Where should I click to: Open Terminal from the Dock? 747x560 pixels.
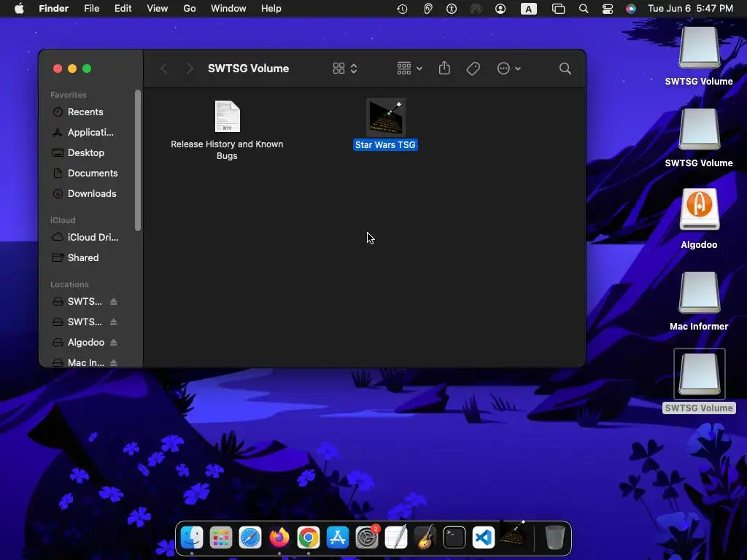click(454, 537)
